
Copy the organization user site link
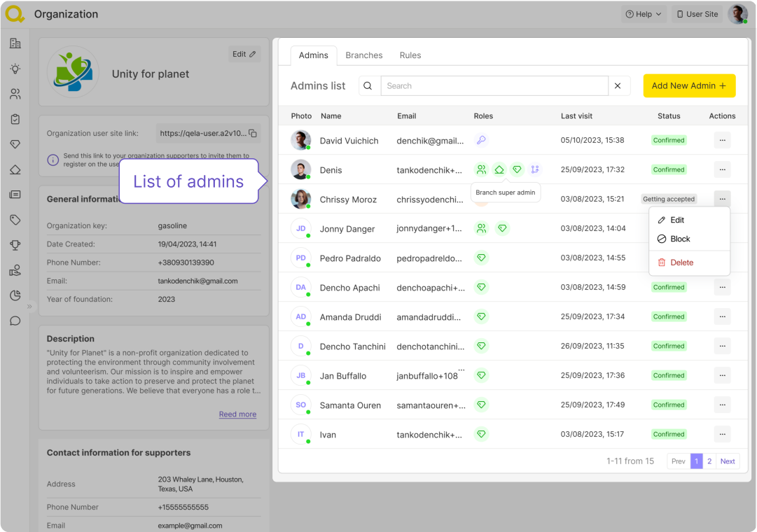(x=253, y=134)
